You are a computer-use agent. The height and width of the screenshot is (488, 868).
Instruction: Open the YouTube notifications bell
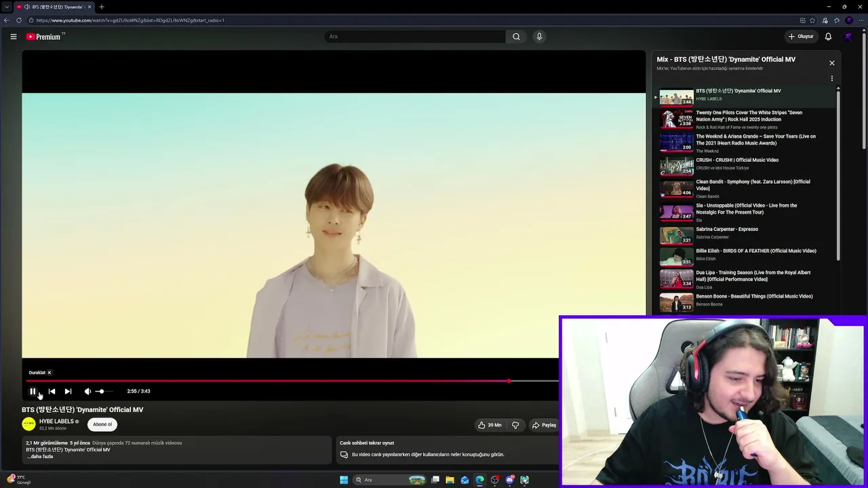tap(828, 37)
